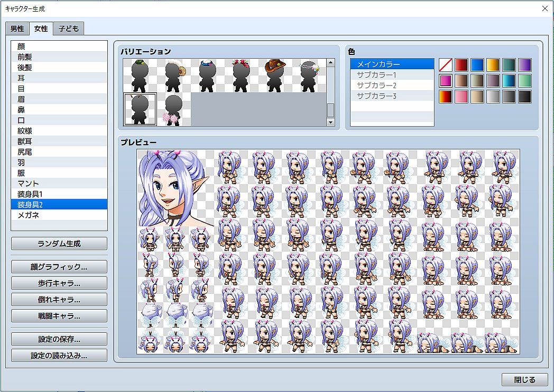Click variation list scroll up arrow
This screenshot has width=554, height=392.
coord(331,63)
